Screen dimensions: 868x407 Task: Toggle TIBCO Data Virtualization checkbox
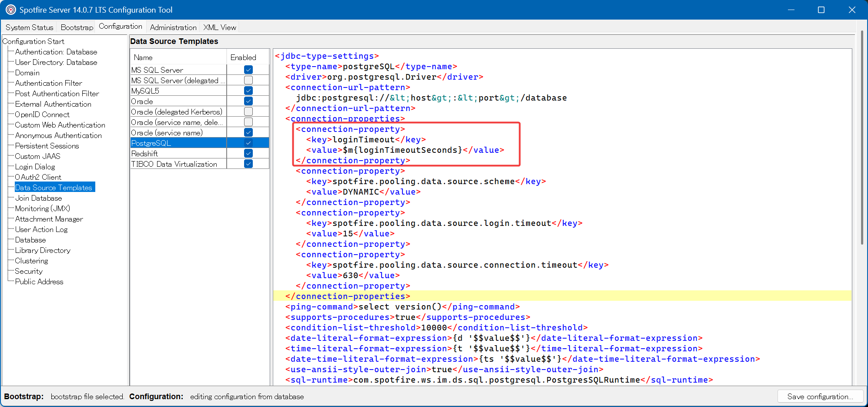(248, 164)
